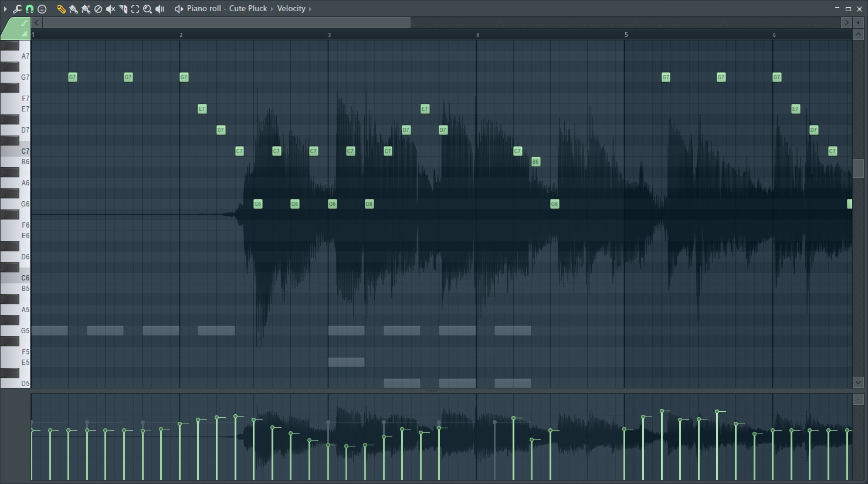Select the E7 note in bar 6

click(795, 109)
